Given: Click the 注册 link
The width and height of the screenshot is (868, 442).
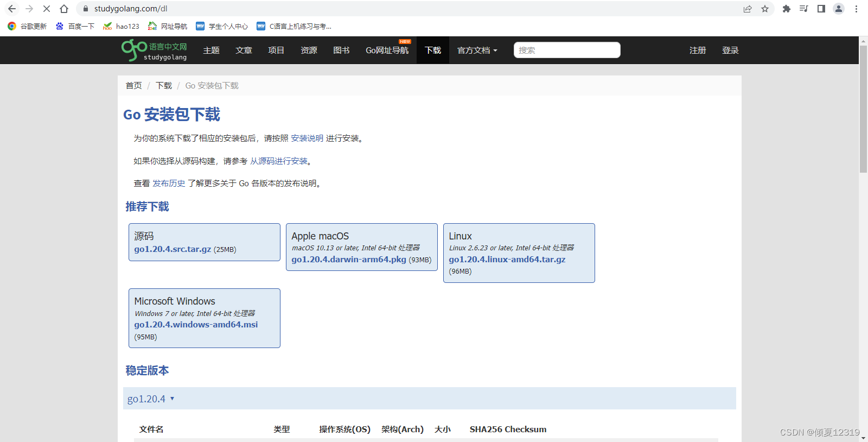Looking at the screenshot, I should [698, 50].
